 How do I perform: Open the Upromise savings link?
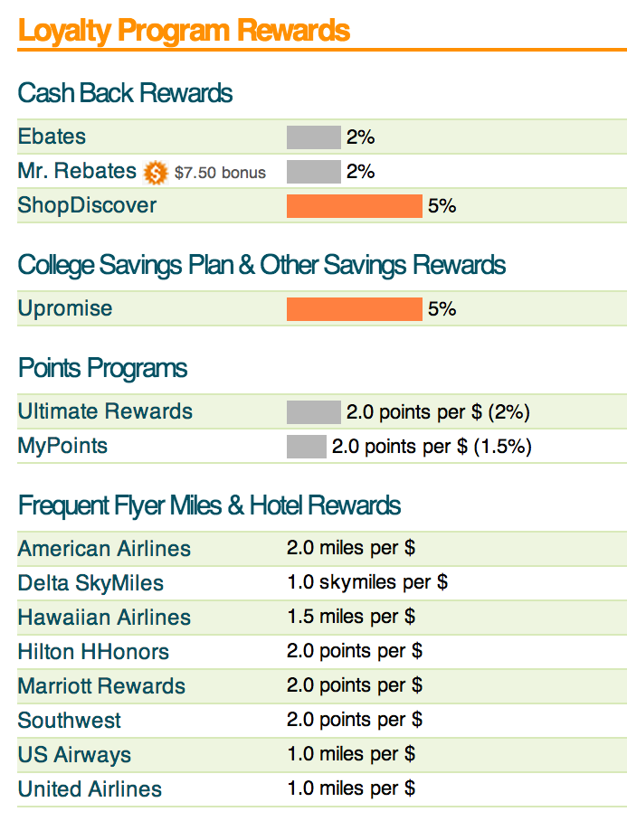[x=65, y=308]
